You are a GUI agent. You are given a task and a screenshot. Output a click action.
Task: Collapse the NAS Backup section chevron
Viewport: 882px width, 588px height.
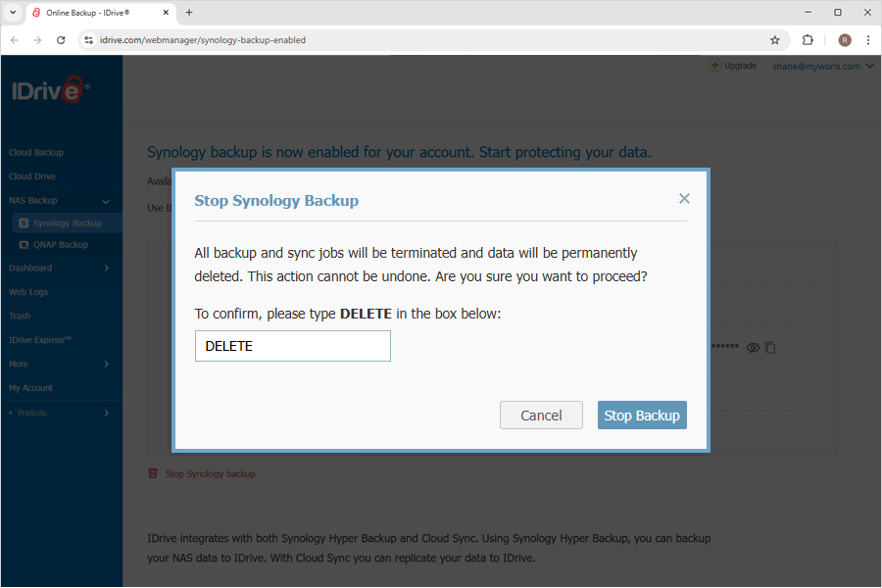tap(106, 201)
